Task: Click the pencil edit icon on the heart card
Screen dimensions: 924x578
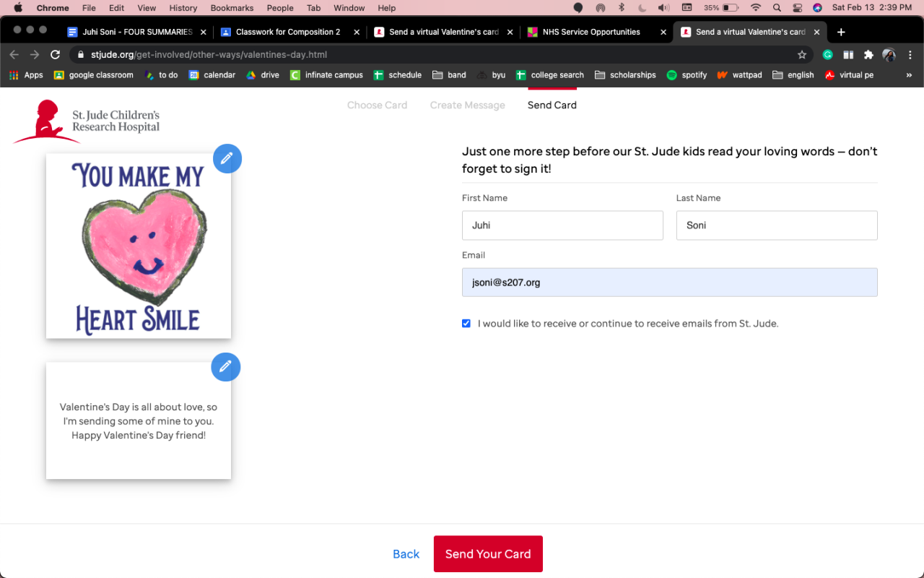Action: pos(227,158)
